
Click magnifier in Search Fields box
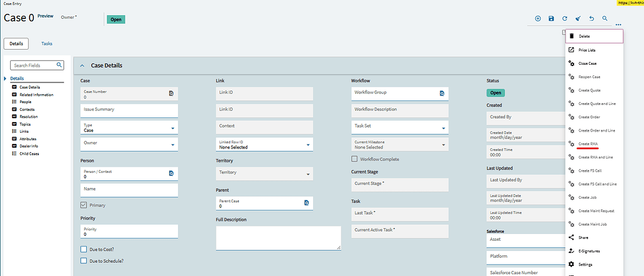(59, 65)
